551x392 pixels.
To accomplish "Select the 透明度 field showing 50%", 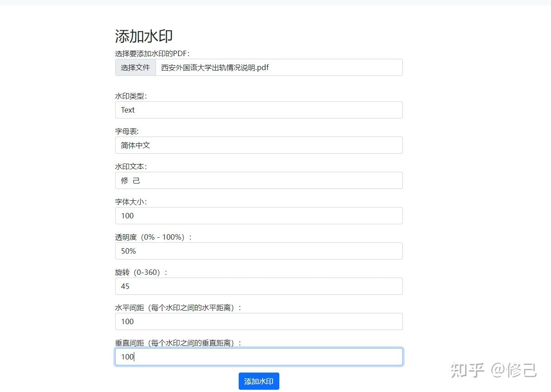I will coord(259,251).
